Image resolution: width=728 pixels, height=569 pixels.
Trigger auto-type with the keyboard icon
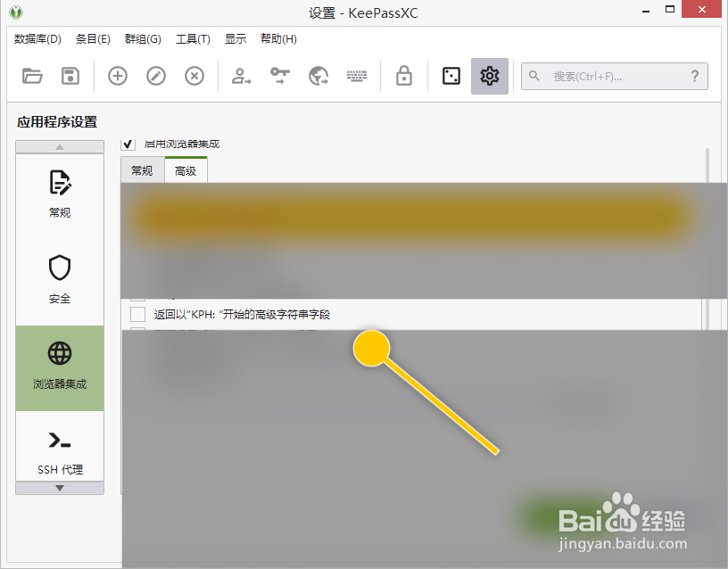(357, 76)
